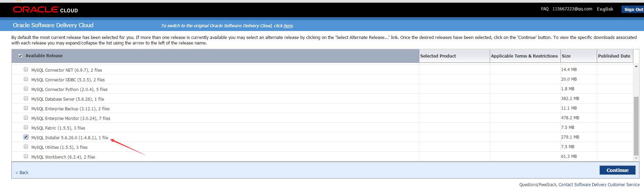Click the Sign Out button
This screenshot has height=192, width=644.
[633, 10]
